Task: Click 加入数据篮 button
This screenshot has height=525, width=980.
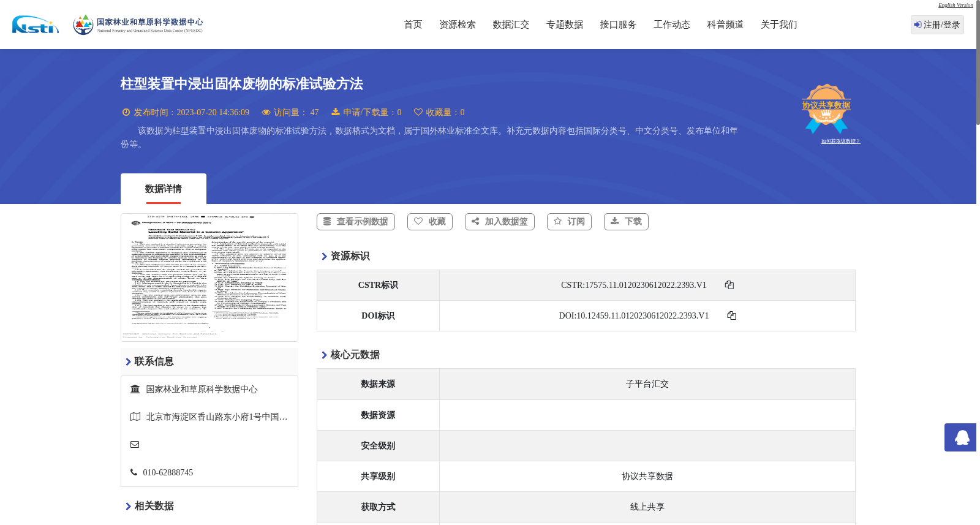Action: [500, 222]
